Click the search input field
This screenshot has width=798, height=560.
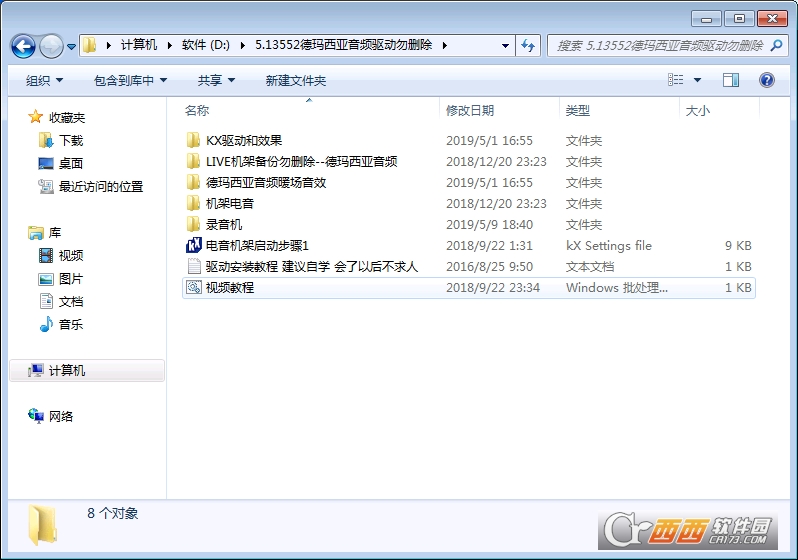tap(661, 46)
